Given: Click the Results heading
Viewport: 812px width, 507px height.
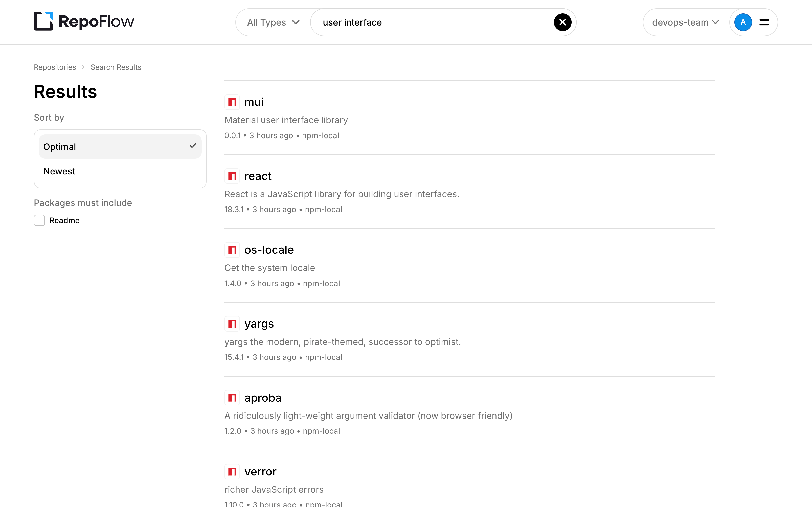Looking at the screenshot, I should (x=65, y=91).
